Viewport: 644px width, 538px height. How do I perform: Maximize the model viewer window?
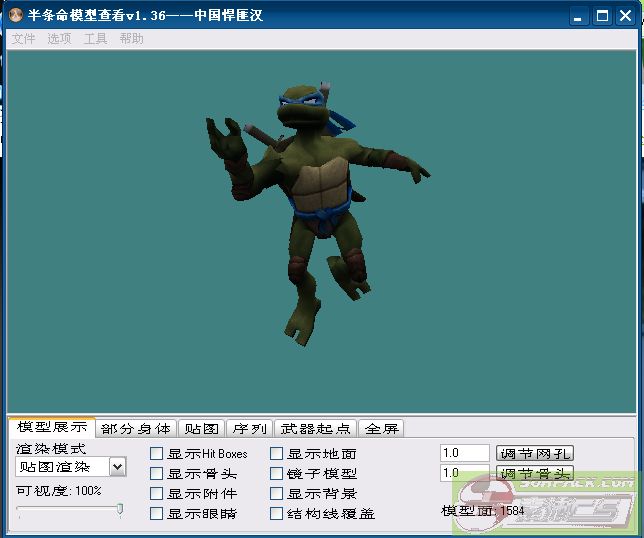click(x=603, y=16)
